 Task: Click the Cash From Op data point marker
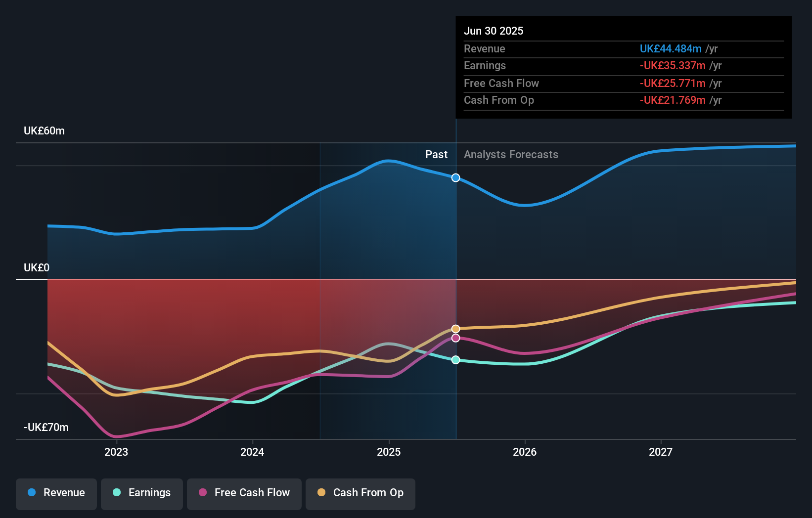pos(455,328)
